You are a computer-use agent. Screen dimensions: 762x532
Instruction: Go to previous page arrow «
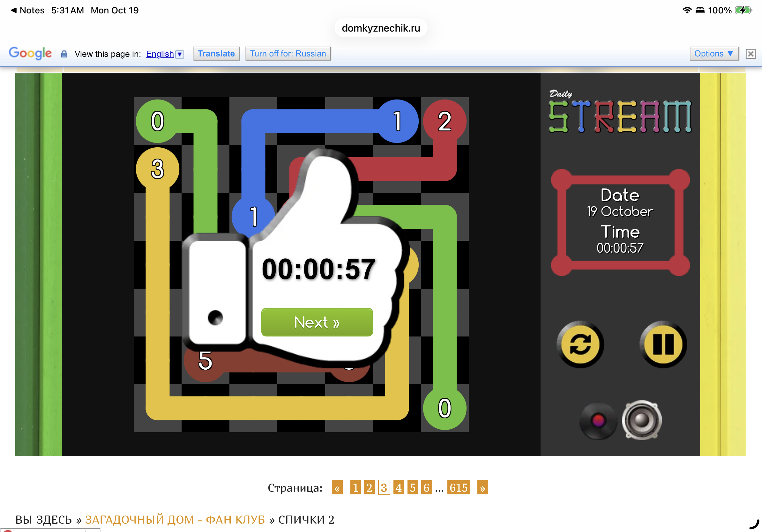pos(337,488)
